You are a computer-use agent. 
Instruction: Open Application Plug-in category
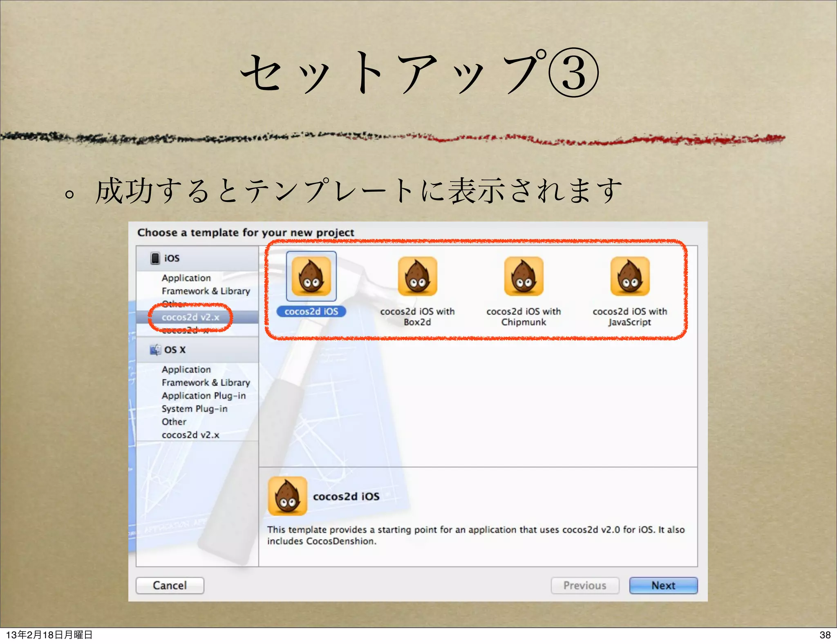204,396
